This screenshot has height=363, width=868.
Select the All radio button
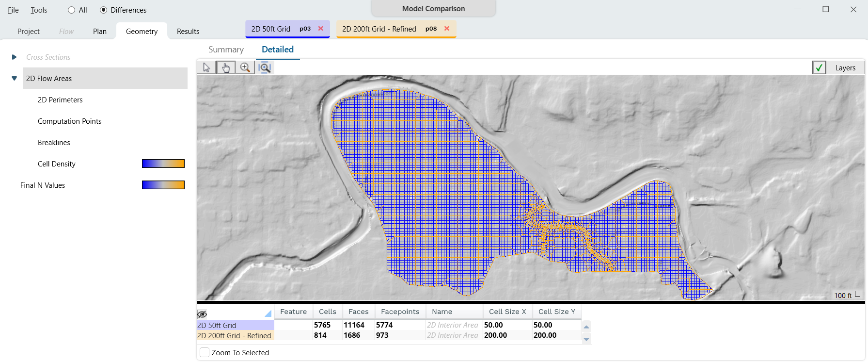(x=72, y=10)
